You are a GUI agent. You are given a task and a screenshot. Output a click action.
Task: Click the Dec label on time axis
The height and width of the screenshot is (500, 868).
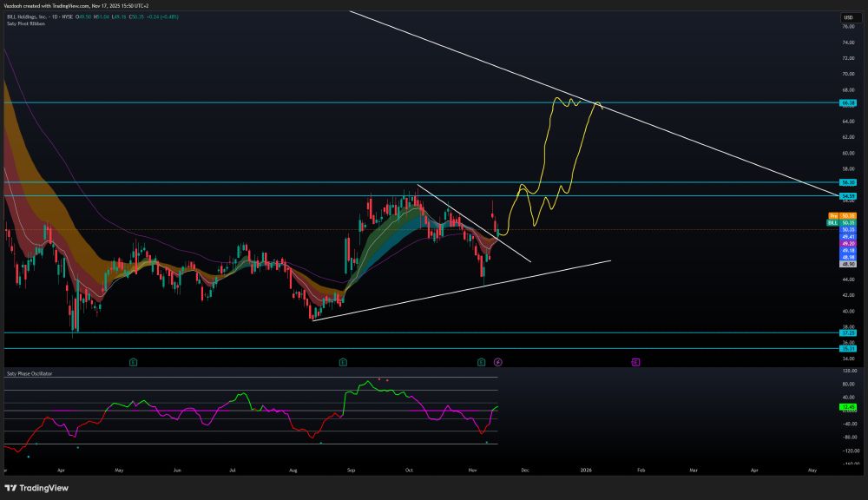pyautogui.click(x=525, y=470)
